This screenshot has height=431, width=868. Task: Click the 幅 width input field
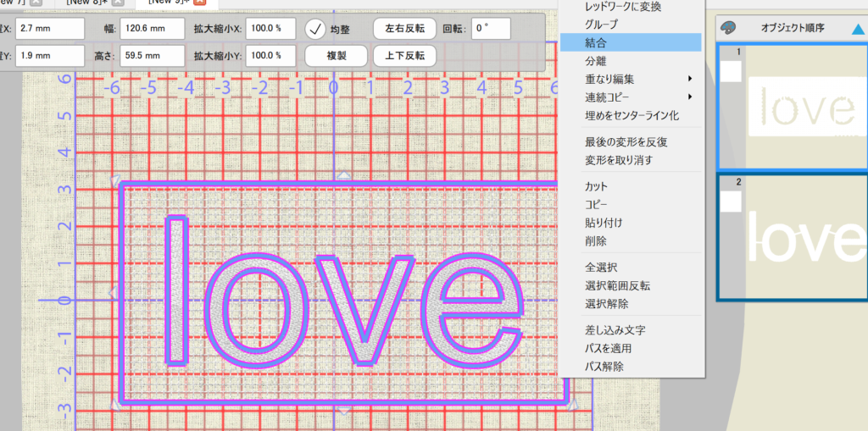point(152,28)
